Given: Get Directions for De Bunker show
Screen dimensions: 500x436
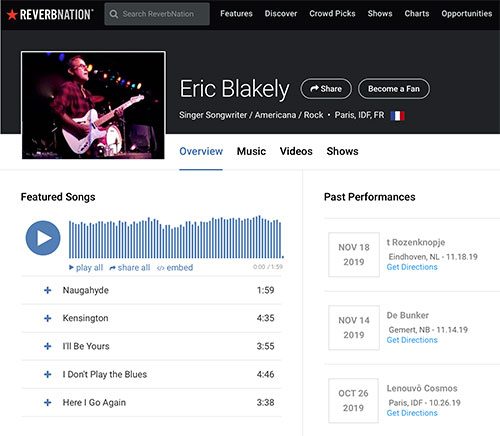Looking at the screenshot, I should point(412,340).
